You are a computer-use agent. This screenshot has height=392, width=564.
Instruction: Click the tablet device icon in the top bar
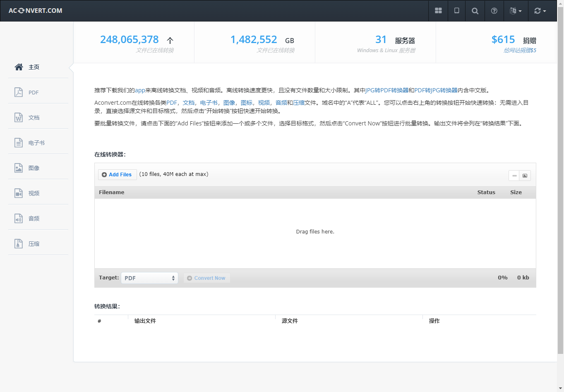click(457, 11)
